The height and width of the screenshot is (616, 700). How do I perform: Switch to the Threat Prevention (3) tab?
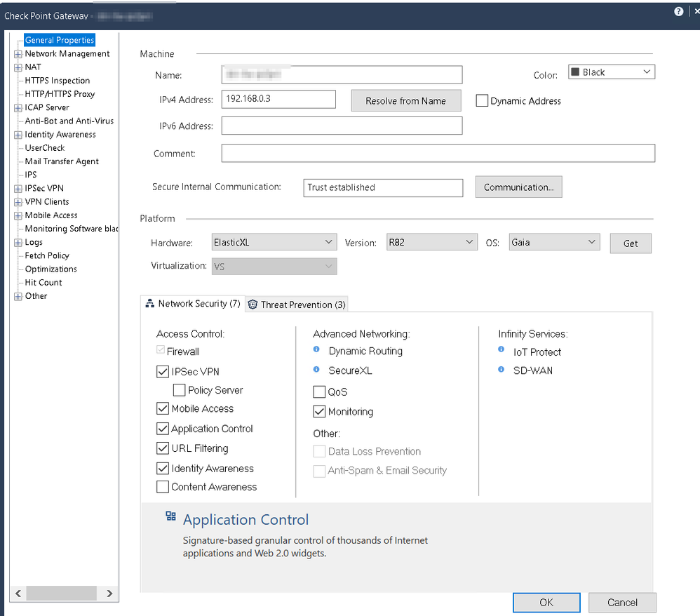[297, 304]
